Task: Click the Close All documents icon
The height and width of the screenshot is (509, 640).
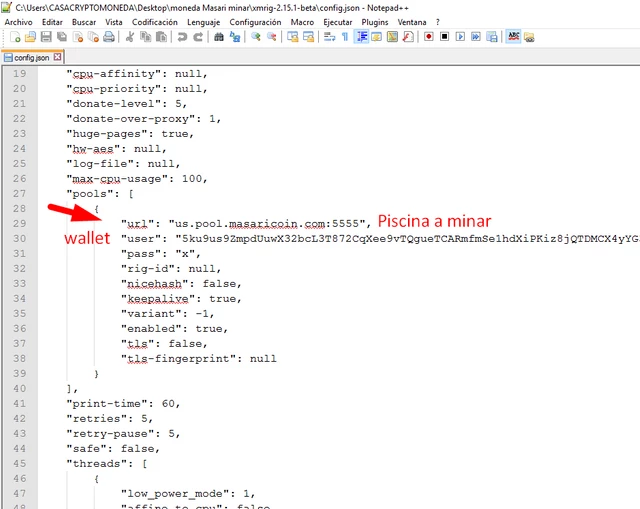Action: (93, 37)
